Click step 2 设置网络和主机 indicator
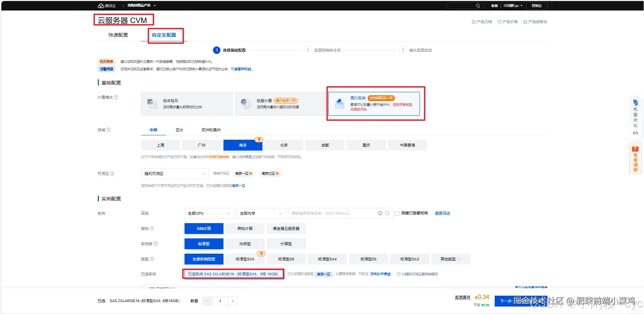Image resolution: width=644 pixels, height=314 pixels. tap(323, 50)
